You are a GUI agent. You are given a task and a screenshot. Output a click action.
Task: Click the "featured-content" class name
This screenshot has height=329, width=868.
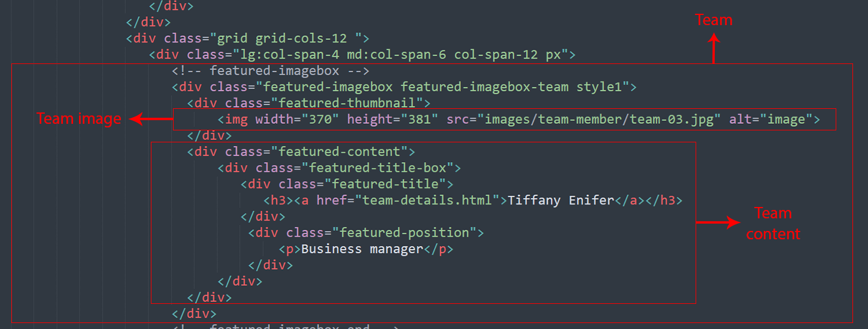pyautogui.click(x=339, y=151)
